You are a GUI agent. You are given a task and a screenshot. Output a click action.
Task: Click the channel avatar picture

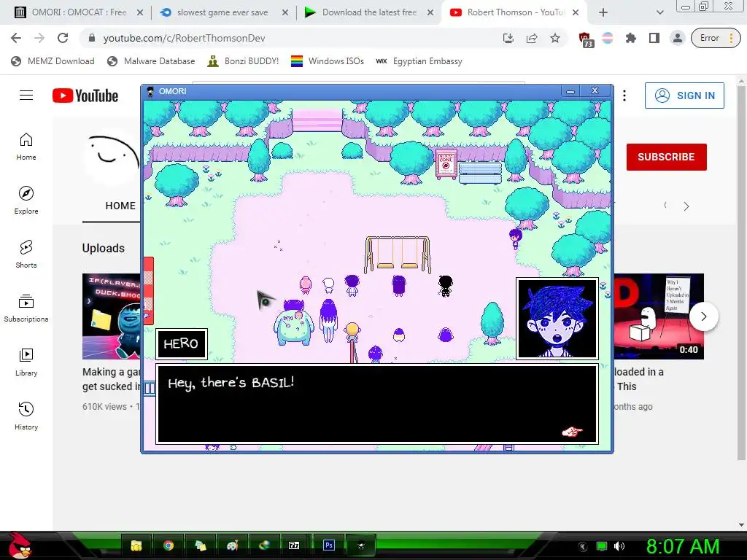pyautogui.click(x=112, y=156)
